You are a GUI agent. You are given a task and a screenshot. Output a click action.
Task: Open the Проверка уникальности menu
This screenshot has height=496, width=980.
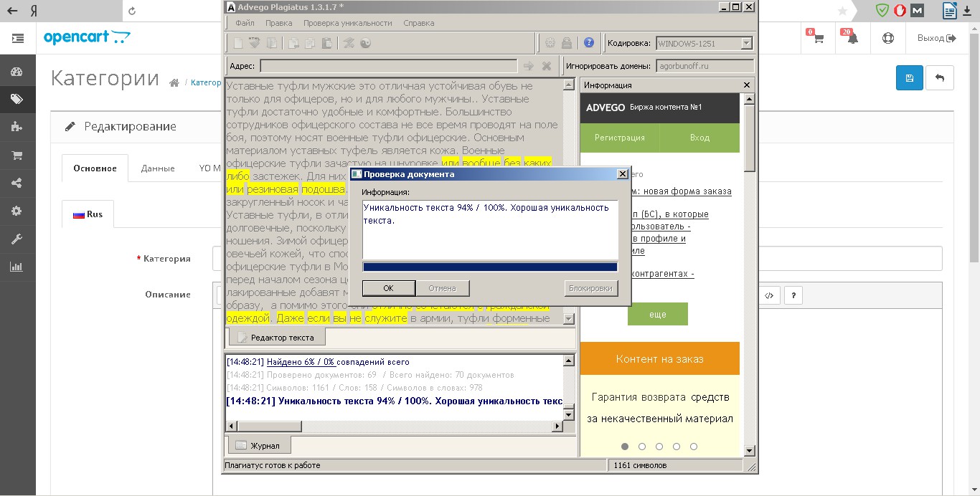pos(347,23)
